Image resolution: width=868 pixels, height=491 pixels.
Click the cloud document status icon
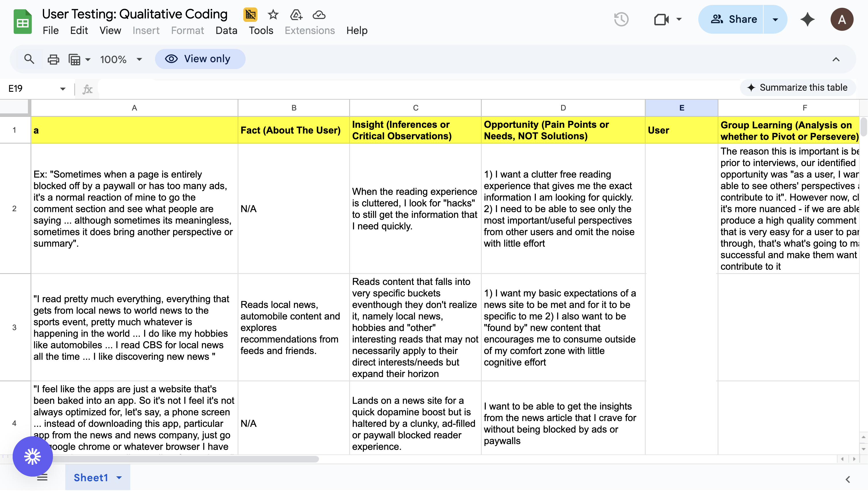pyautogui.click(x=319, y=14)
